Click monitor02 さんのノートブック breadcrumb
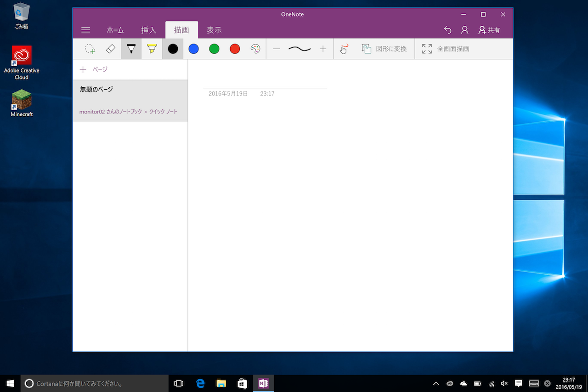 pyautogui.click(x=111, y=112)
